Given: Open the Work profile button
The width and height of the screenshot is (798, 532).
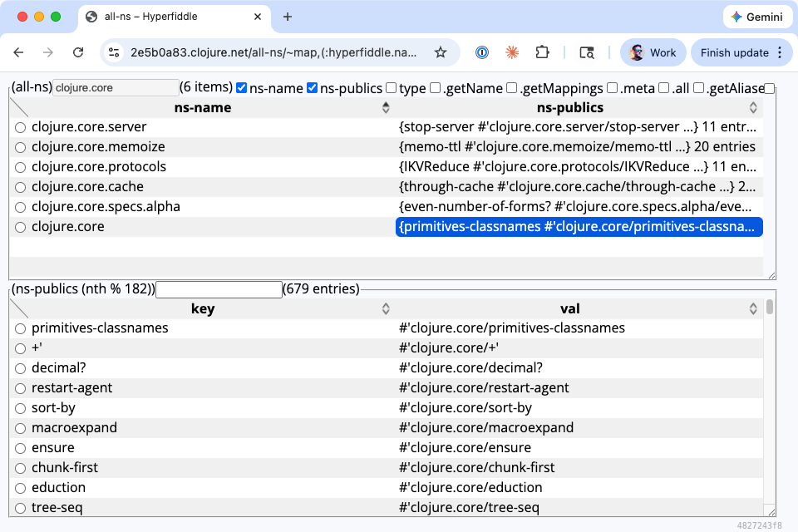Looking at the screenshot, I should (653, 52).
